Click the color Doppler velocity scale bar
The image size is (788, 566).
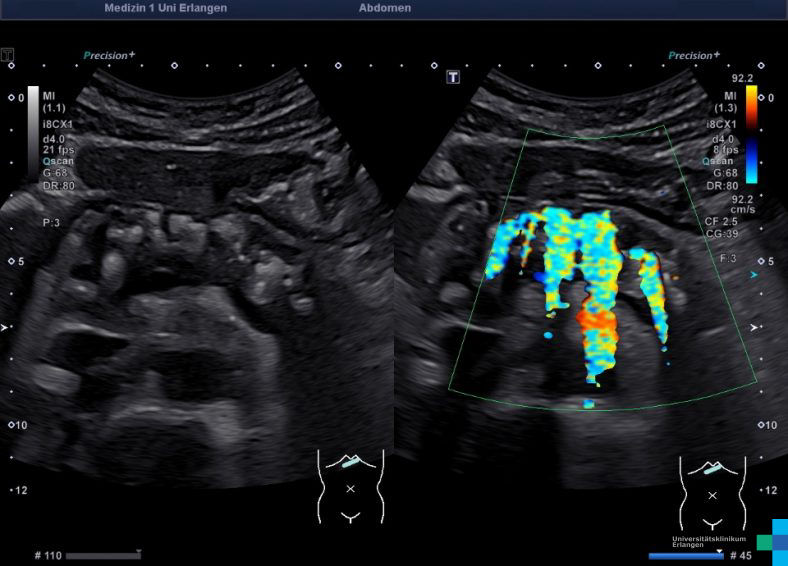[751, 134]
